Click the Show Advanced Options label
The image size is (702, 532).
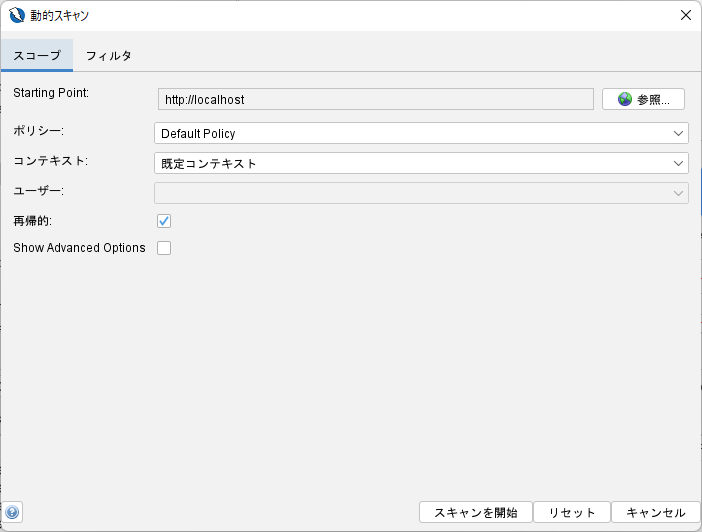79,248
